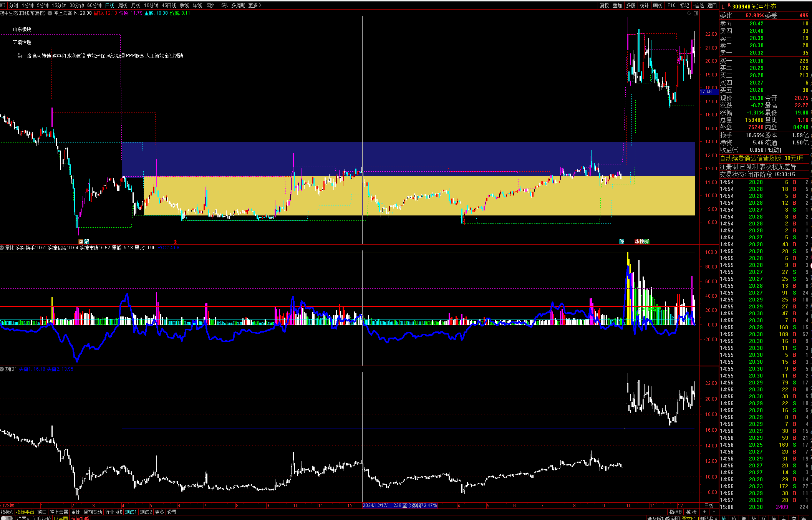Add stock via +自选 button
Screen dimensions: 812x520
point(699,5)
